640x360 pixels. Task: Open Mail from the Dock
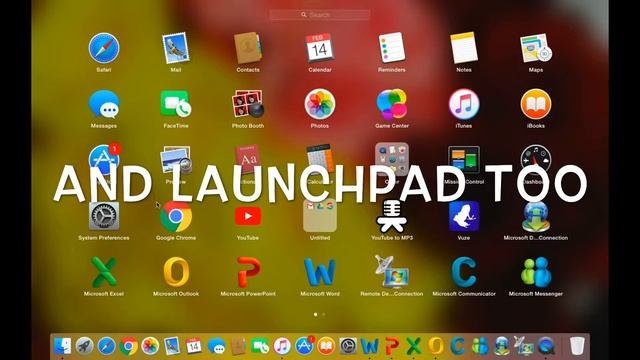pos(172,346)
